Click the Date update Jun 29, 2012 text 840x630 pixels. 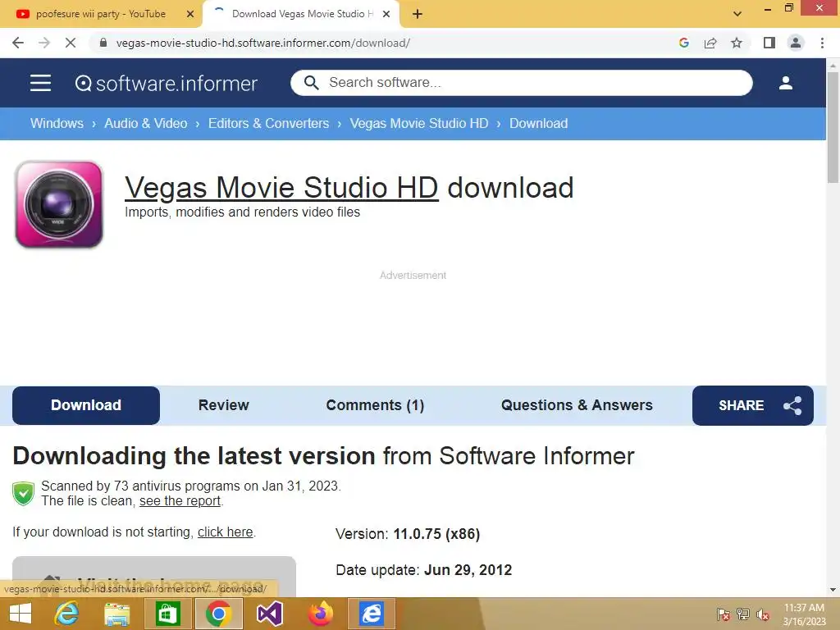pos(424,569)
